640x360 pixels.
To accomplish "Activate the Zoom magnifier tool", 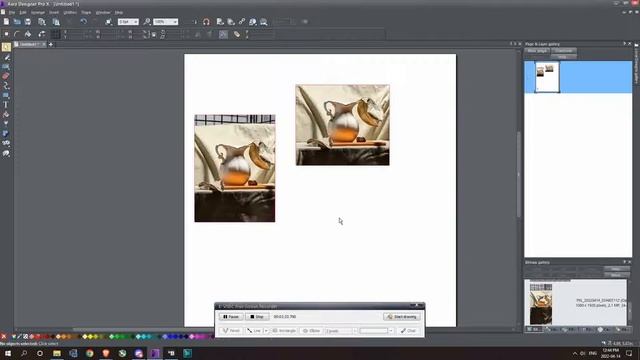I will coord(147,22).
